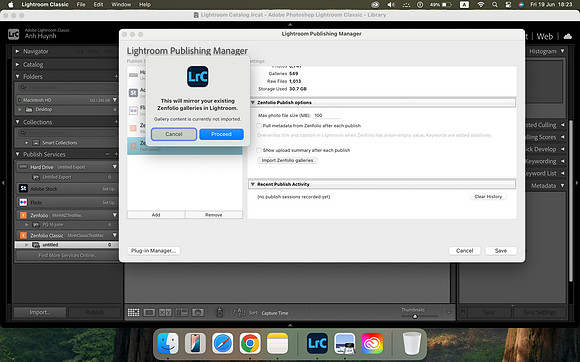The height and width of the screenshot is (362, 580).
Task: Click Cancel in the mirror galleries dialog
Action: [x=173, y=134]
